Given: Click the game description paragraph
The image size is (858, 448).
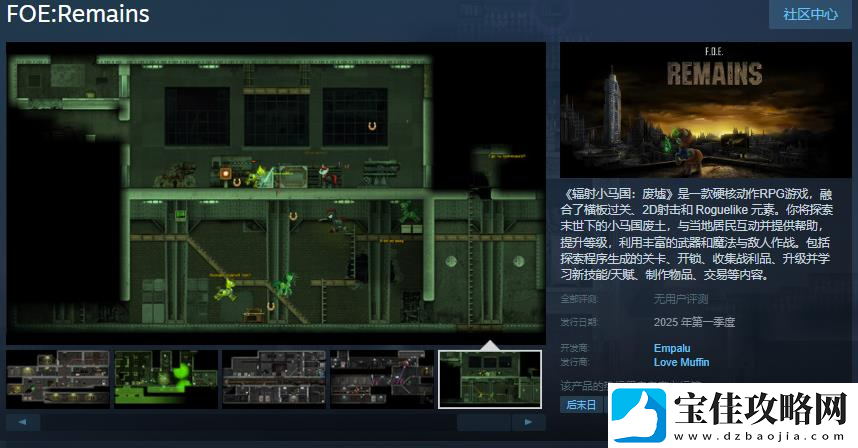Looking at the screenshot, I should (x=696, y=234).
